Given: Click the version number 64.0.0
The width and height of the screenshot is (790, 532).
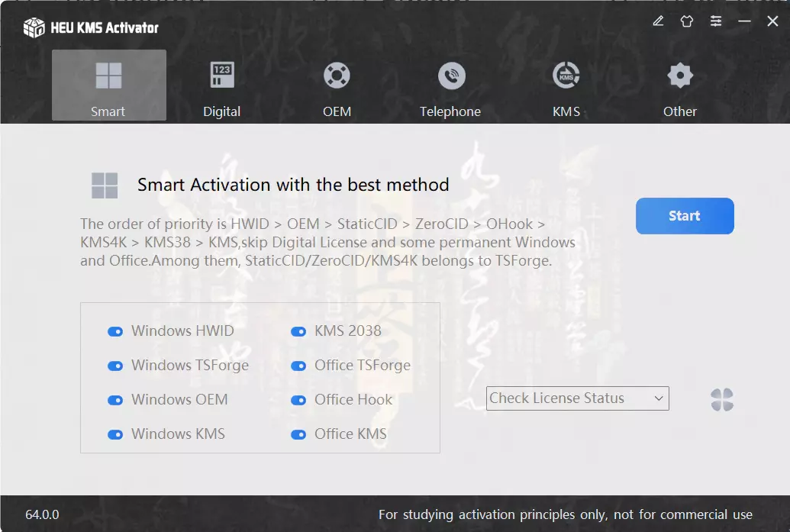Looking at the screenshot, I should click(x=42, y=514).
